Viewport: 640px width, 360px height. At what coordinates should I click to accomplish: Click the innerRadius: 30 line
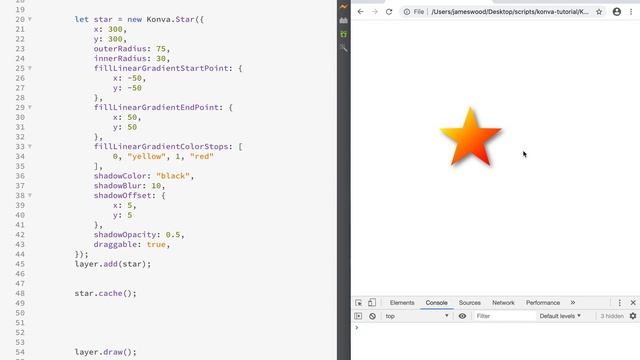coord(131,58)
